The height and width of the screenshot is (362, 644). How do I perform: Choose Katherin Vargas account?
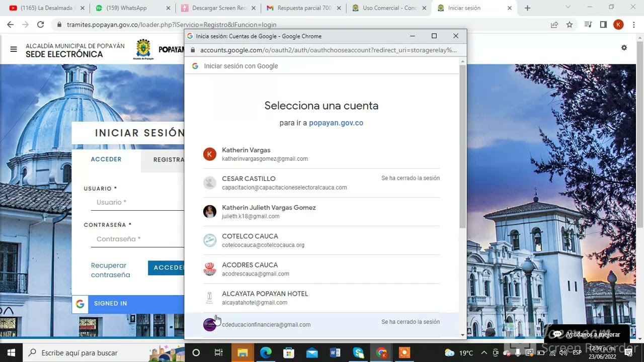[321, 154]
